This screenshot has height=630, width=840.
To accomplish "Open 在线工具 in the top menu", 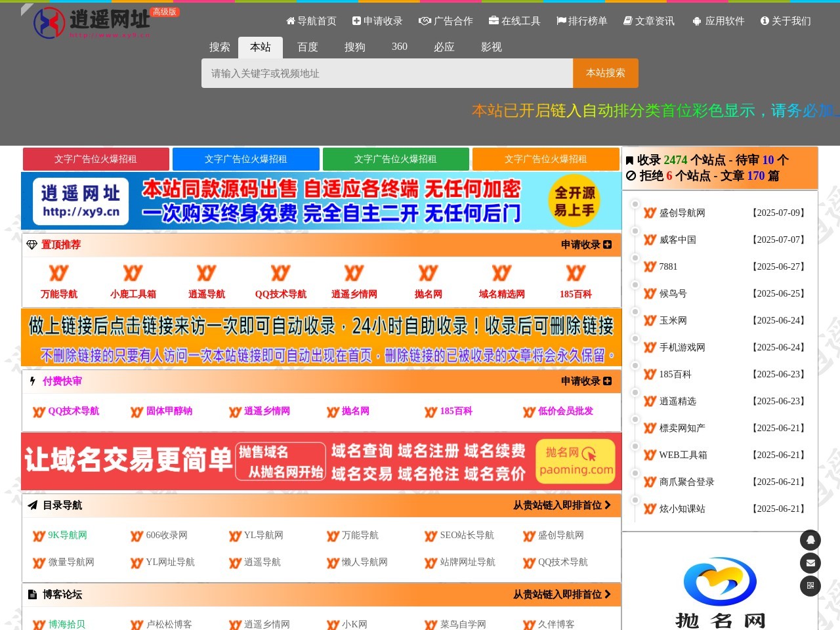I will 514,21.
